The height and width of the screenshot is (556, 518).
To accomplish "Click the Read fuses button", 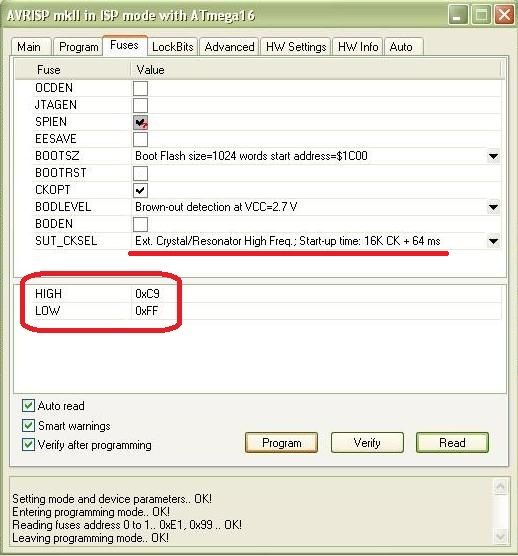I will (452, 443).
